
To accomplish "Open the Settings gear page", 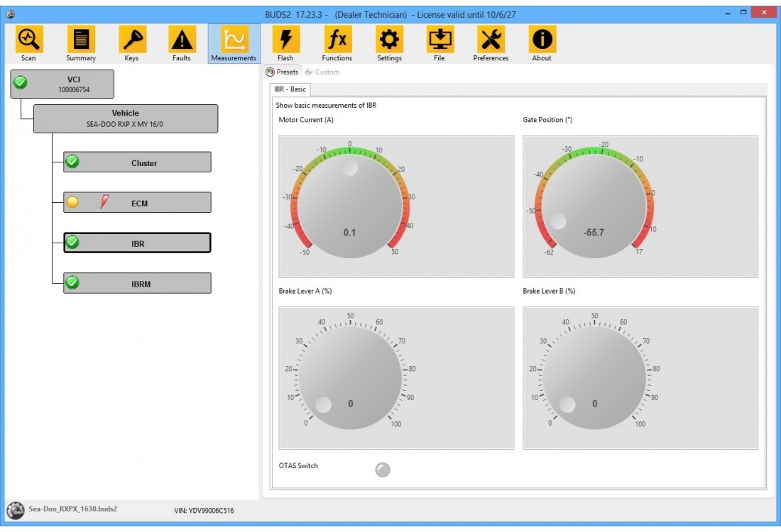I will (x=389, y=43).
